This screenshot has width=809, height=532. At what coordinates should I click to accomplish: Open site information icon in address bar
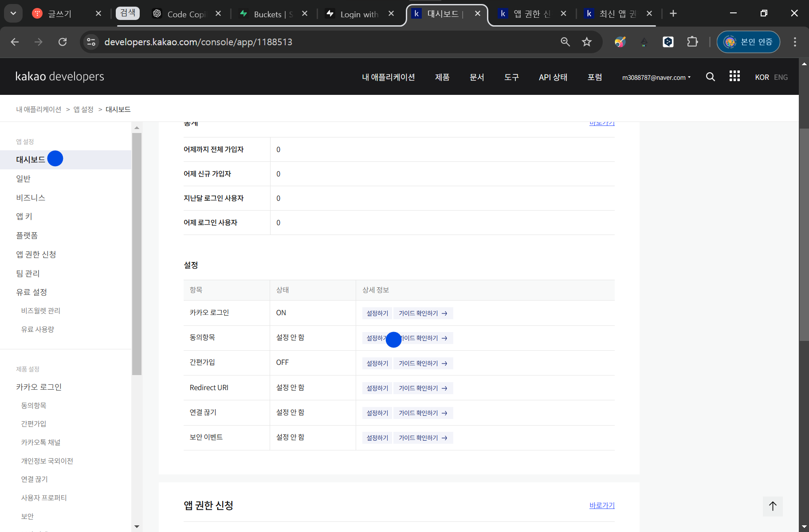click(x=91, y=42)
